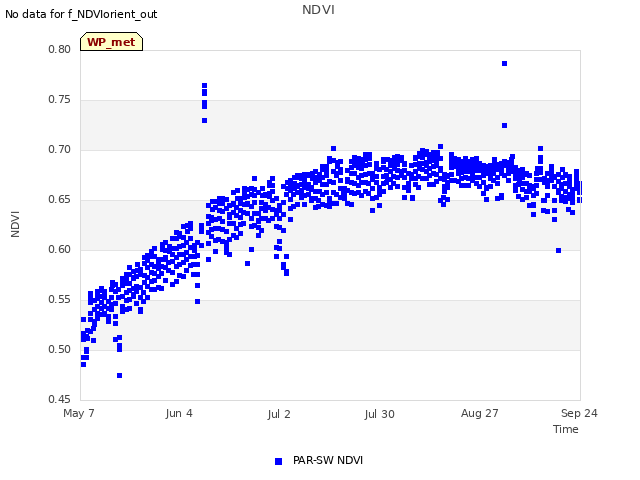
Task: Click the May 7 x-axis tick label
Action: pyautogui.click(x=79, y=413)
